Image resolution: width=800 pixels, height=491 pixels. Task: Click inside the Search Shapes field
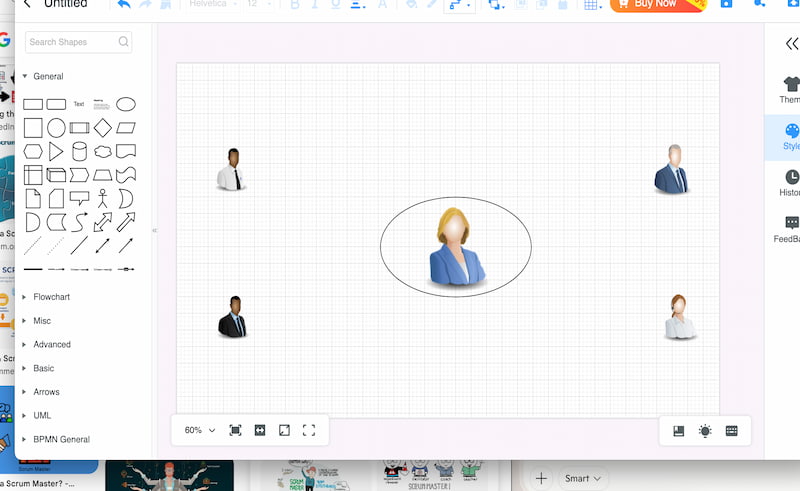(x=79, y=42)
